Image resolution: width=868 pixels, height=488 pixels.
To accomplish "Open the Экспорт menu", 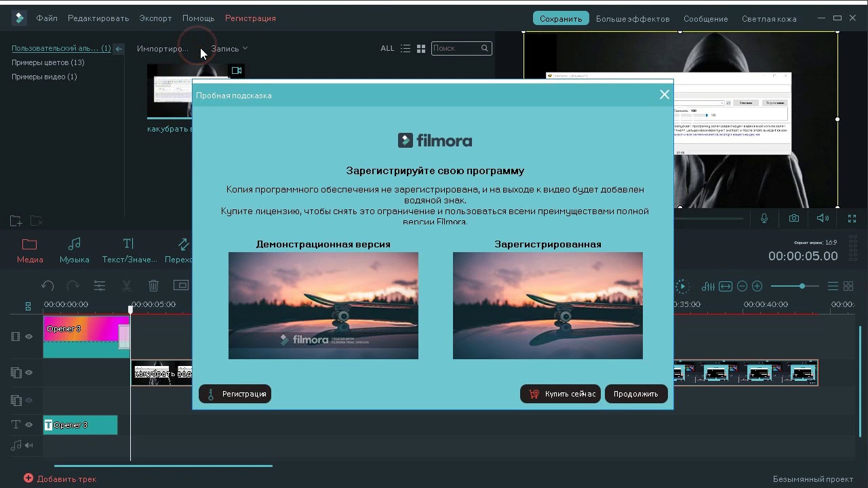I will (x=155, y=18).
